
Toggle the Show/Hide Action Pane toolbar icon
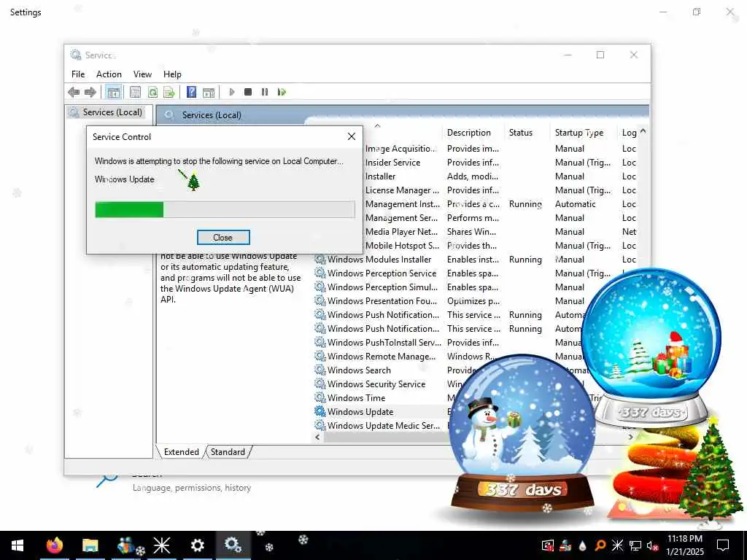click(x=209, y=92)
